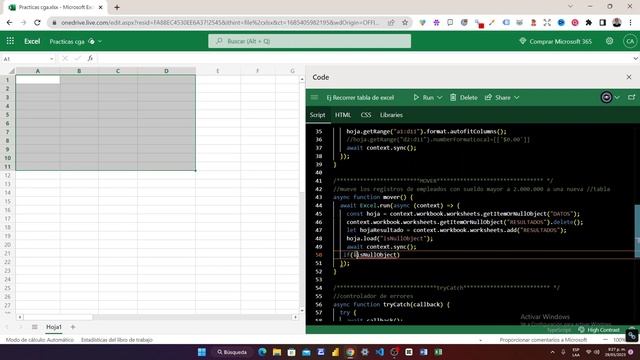
Task: Open the Chrome side panel icon
Action: (x=602, y=22)
